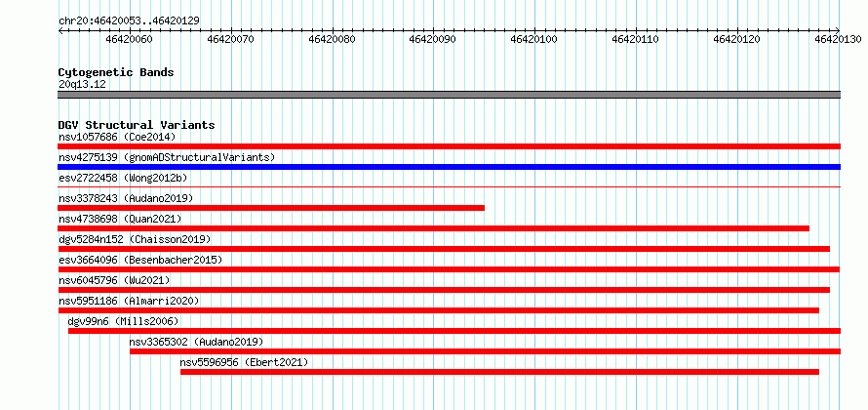This screenshot has width=868, height=410.
Task: Select the red nsv1057686 Coe2014 variant bar
Action: click(450, 146)
